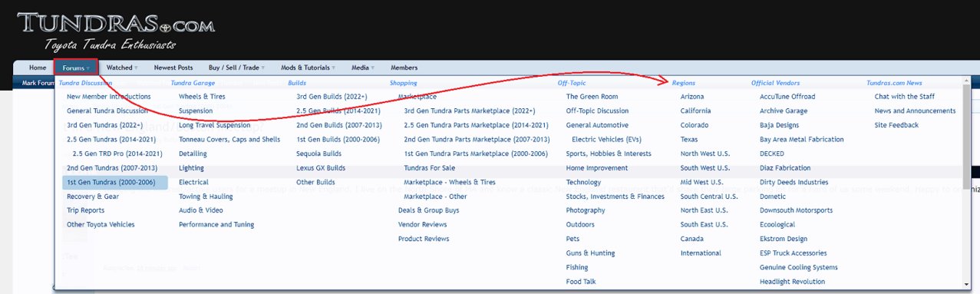This screenshot has width=980, height=294.
Task: Open the Home tab
Action: click(37, 68)
